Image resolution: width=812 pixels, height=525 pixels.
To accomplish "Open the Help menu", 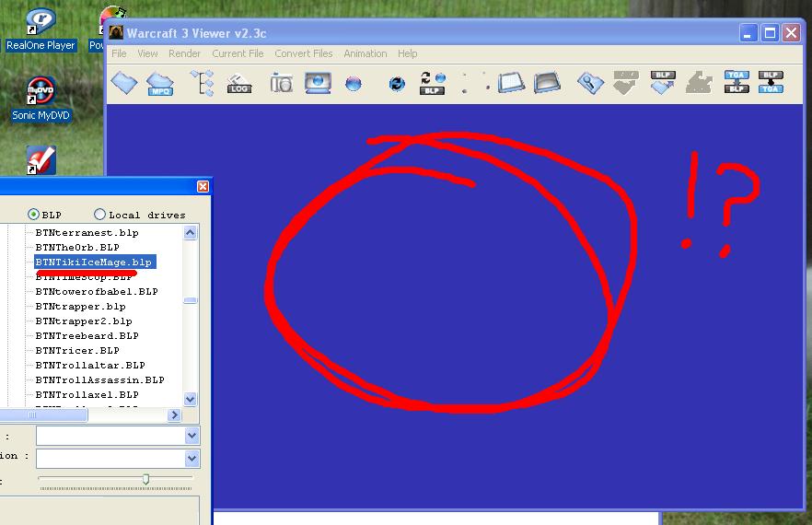I will tap(408, 53).
